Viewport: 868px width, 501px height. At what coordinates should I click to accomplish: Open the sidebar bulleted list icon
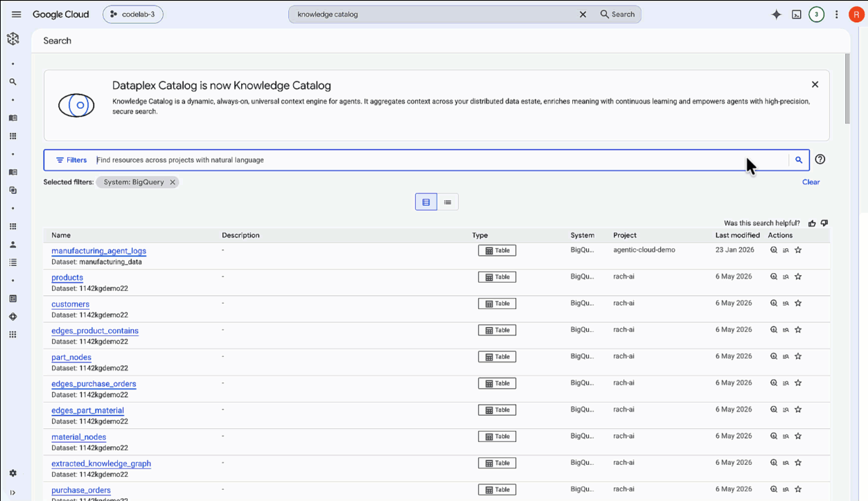point(12,263)
